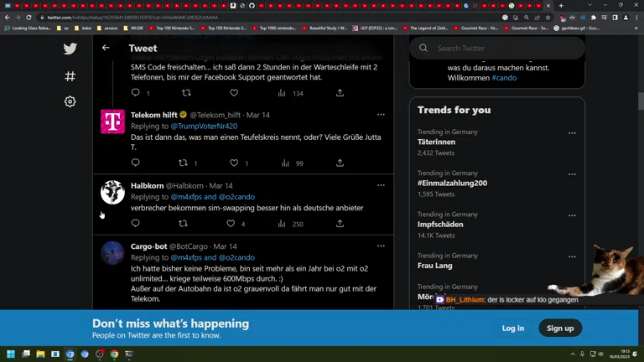Screen dimensions: 644x362
Task: Go back using the Tweet arrow
Action: (x=106, y=48)
